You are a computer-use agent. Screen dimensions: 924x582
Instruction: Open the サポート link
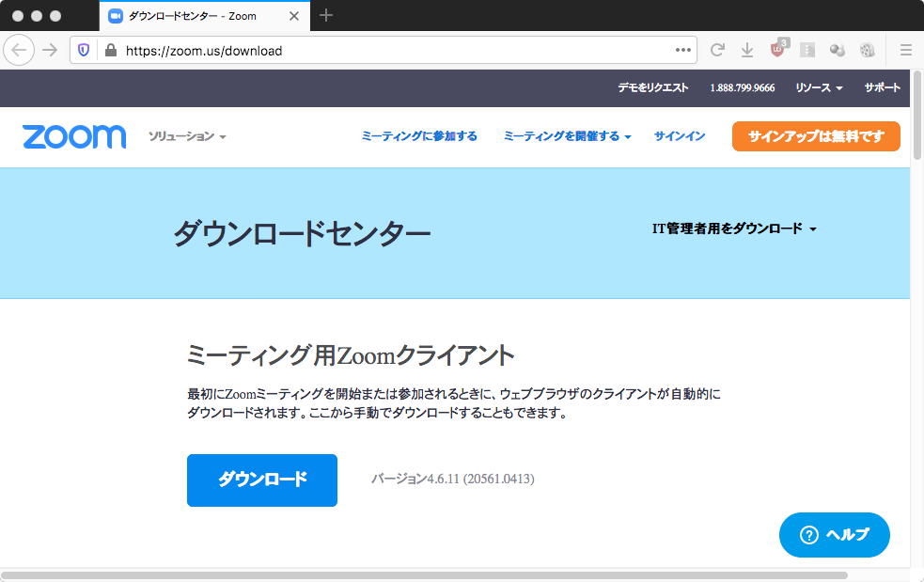[882, 87]
